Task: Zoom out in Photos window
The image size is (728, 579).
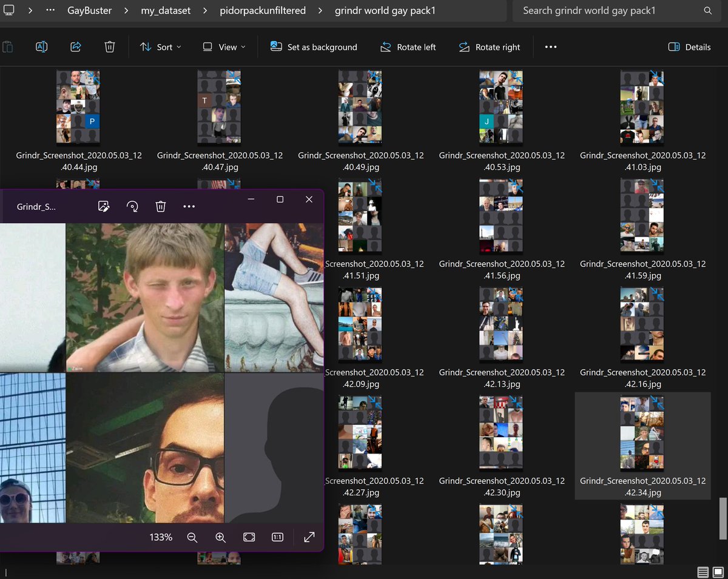Action: [192, 537]
